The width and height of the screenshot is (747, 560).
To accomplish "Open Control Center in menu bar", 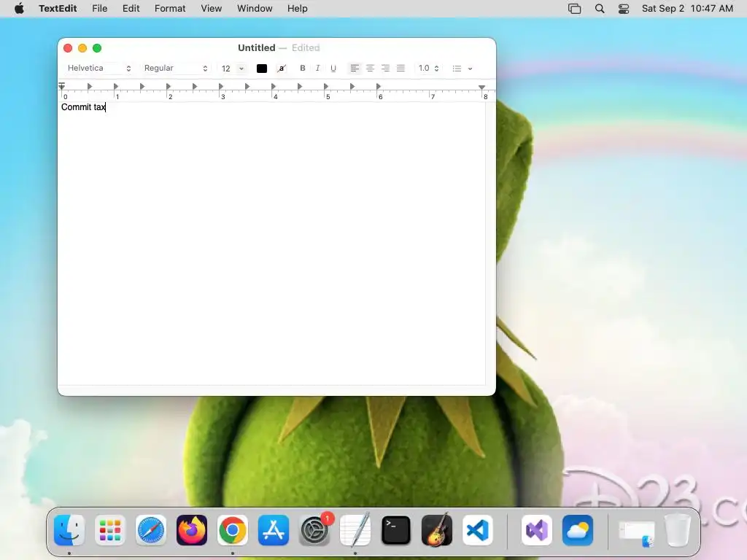I will coord(624,9).
